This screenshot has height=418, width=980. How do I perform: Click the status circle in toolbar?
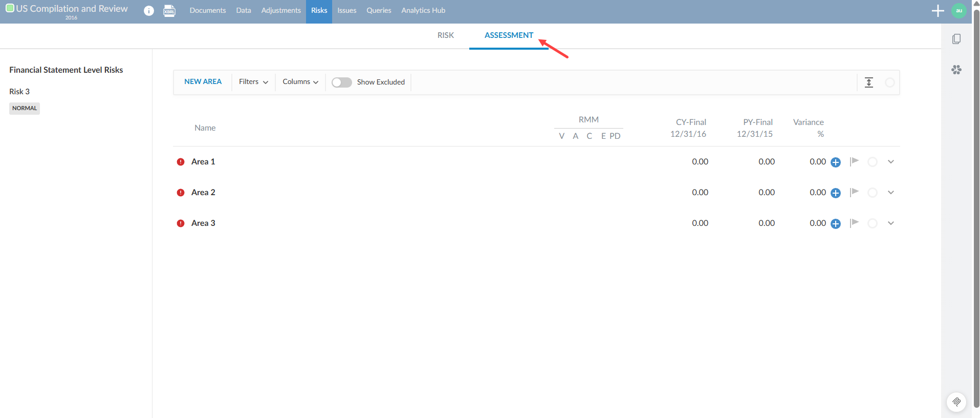(x=890, y=82)
